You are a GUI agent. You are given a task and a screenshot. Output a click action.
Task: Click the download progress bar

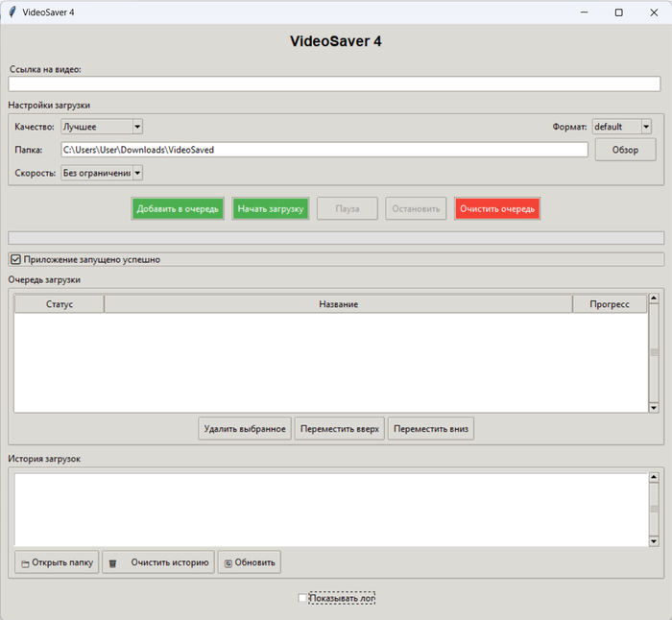[335, 237]
